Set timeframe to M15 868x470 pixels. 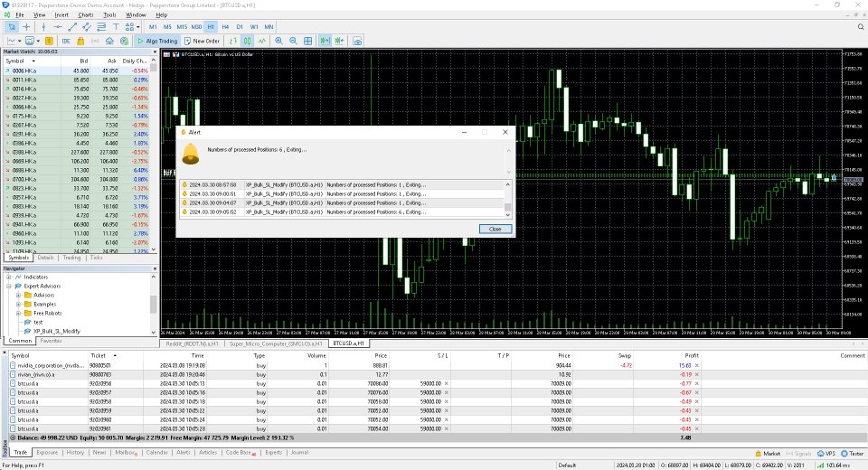point(182,26)
